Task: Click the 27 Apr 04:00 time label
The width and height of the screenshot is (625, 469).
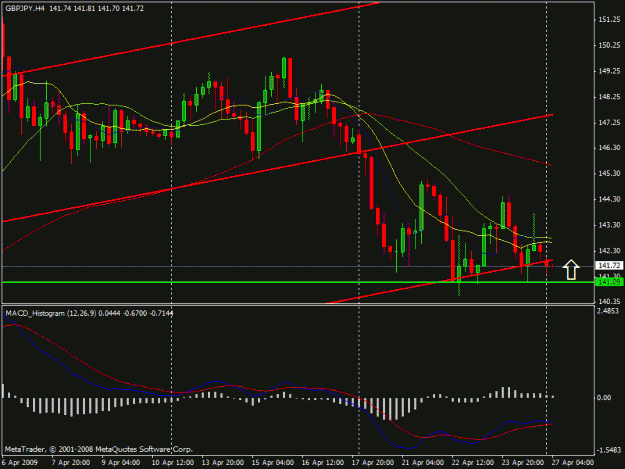Action: tap(573, 463)
